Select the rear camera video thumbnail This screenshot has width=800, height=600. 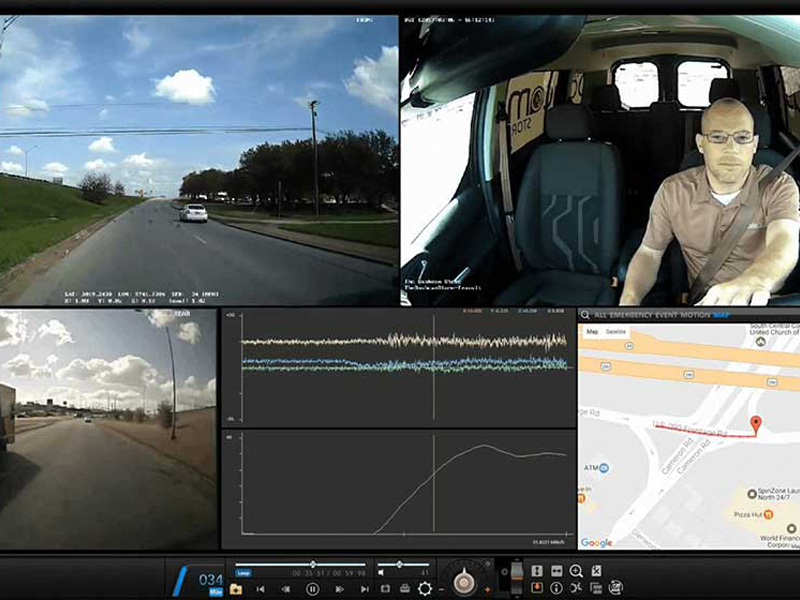tap(108, 428)
